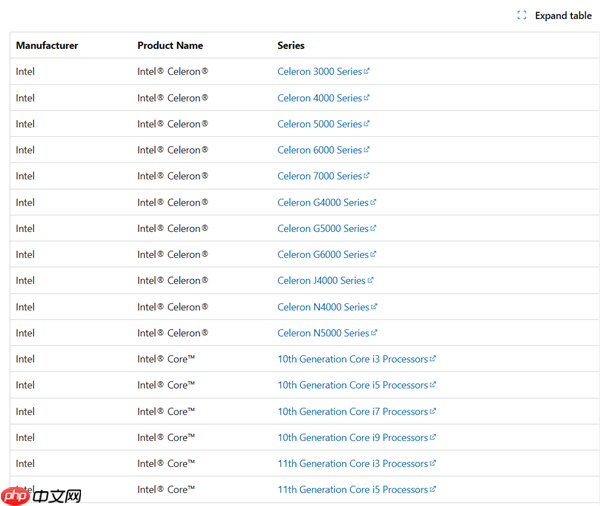The height and width of the screenshot is (506, 600).
Task: Click external link icon beside 10th Generation Core i9
Action: pyautogui.click(x=433, y=437)
